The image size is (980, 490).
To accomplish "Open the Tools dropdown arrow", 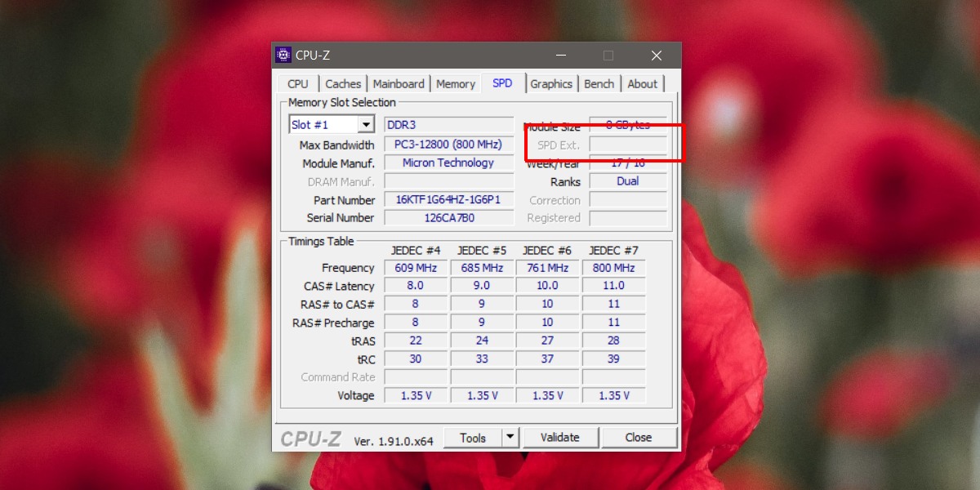I will (x=510, y=437).
